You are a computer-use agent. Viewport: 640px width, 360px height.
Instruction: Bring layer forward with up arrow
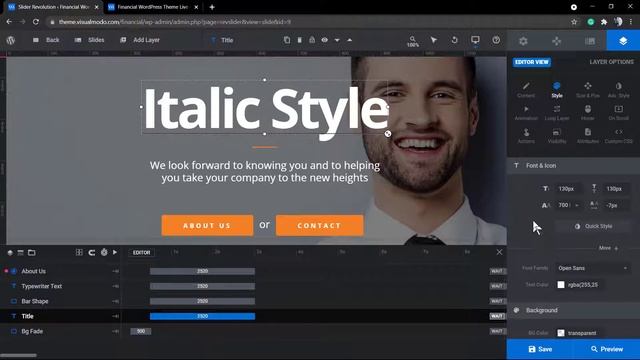click(x=350, y=40)
